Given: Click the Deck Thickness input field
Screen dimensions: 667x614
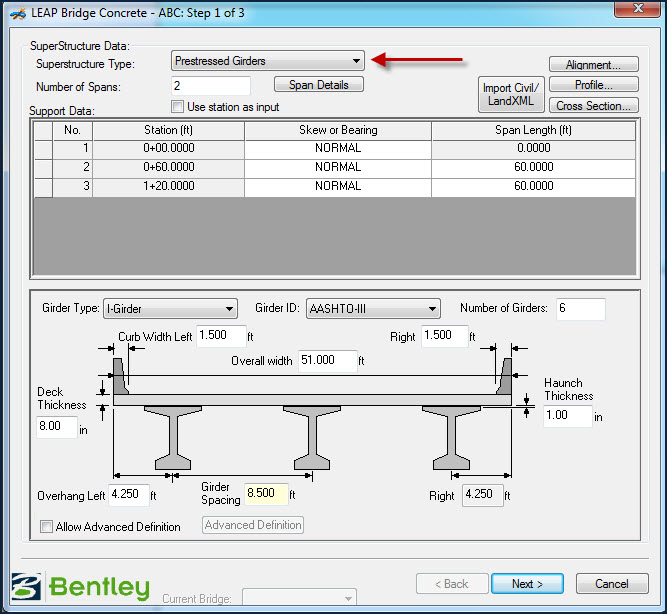Looking at the screenshot, I should tap(57, 426).
